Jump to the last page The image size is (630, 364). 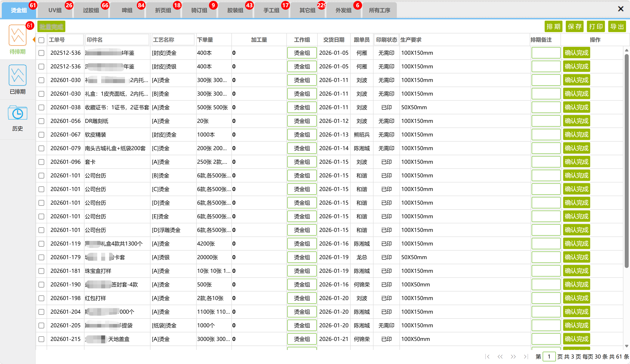pyautogui.click(x=526, y=357)
